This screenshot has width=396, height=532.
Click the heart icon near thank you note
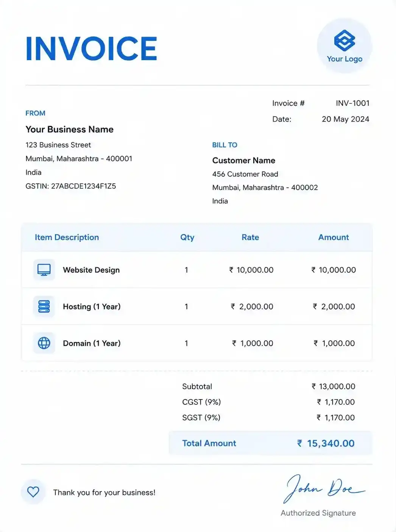tap(33, 492)
